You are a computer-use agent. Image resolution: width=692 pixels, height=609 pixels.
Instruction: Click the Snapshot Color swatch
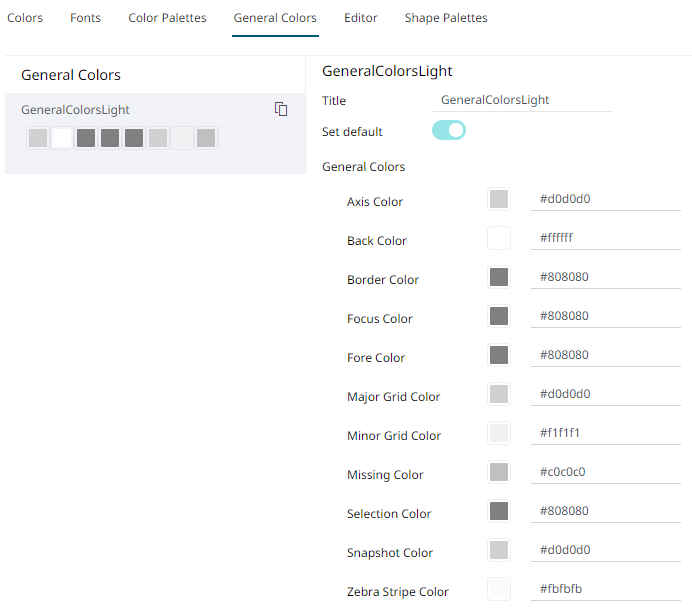(499, 550)
